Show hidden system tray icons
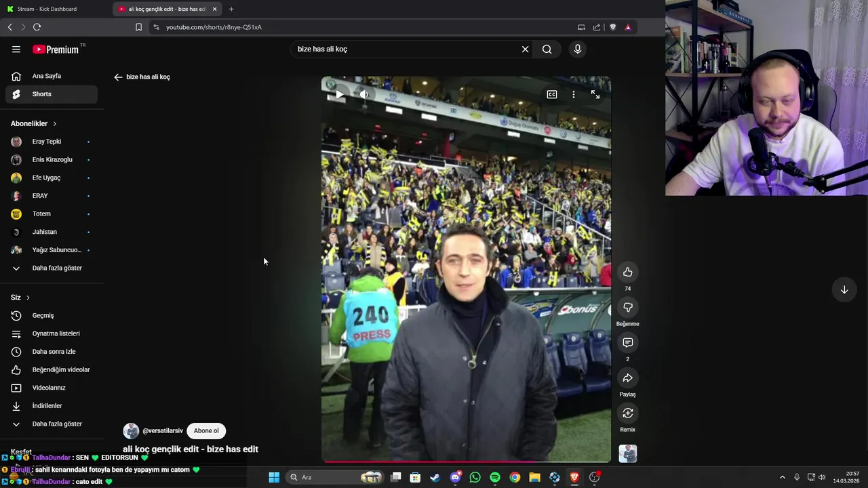 point(782,477)
